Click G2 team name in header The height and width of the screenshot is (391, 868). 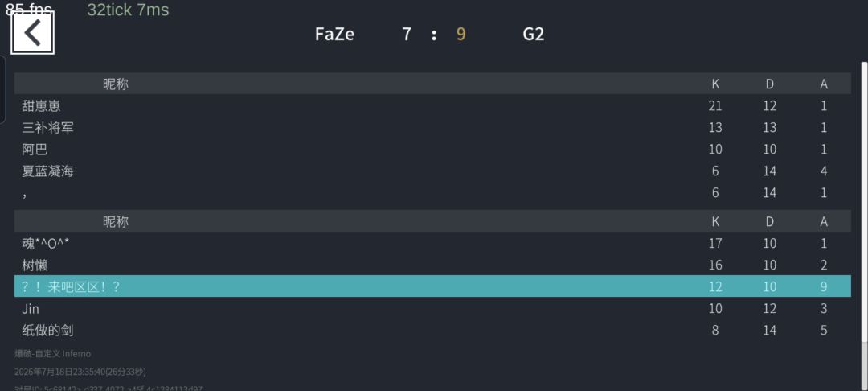pyautogui.click(x=533, y=34)
